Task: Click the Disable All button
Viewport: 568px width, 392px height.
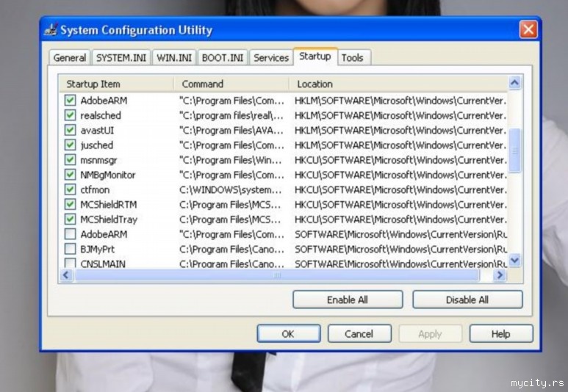Action: click(467, 300)
